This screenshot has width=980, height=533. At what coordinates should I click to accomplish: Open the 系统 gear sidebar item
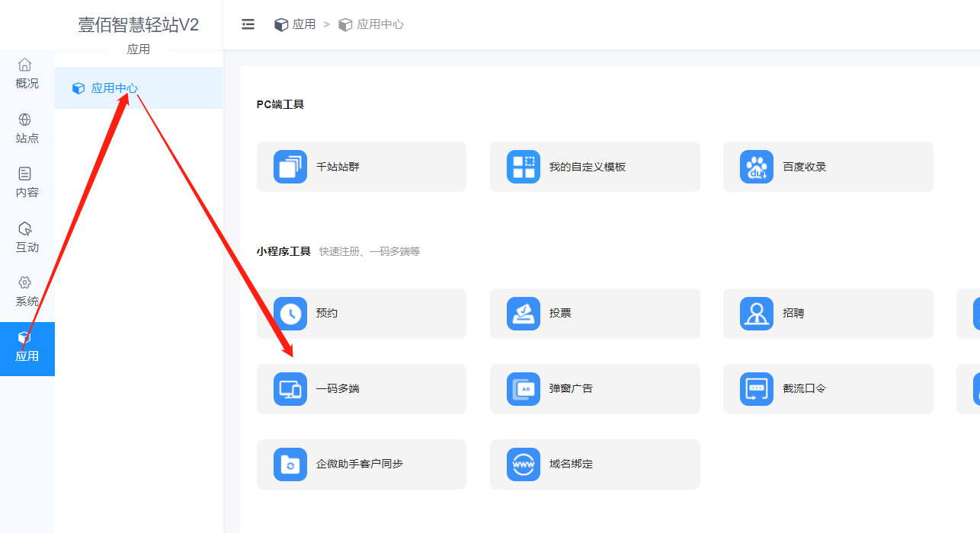tap(27, 292)
